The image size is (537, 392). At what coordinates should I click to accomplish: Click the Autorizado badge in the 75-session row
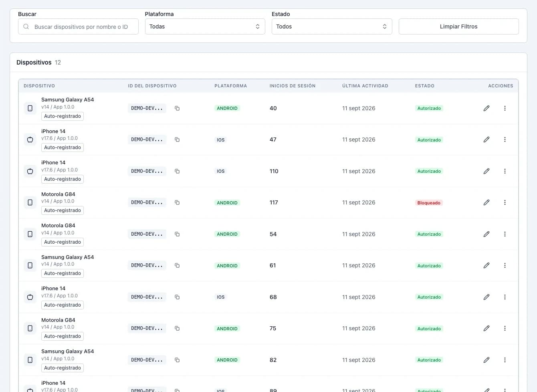[x=429, y=329]
